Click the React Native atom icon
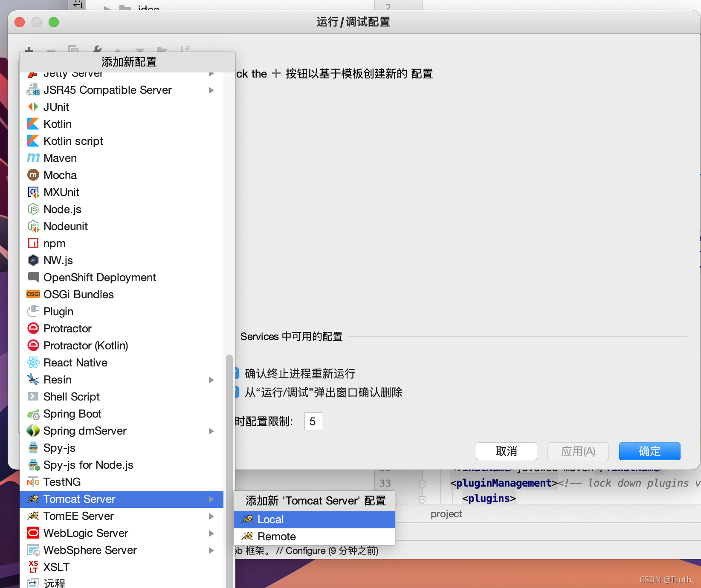The image size is (701, 588). pos(33,362)
